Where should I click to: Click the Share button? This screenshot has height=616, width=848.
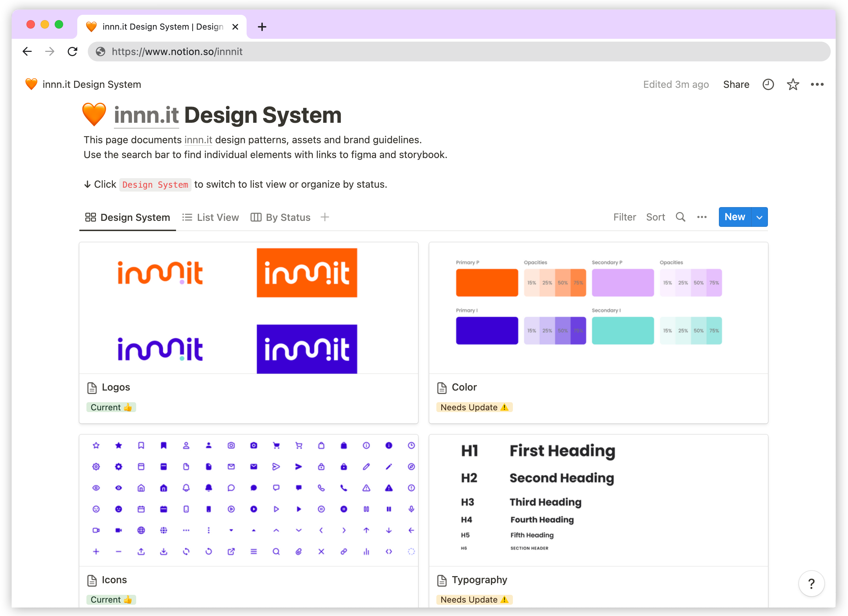(x=735, y=85)
